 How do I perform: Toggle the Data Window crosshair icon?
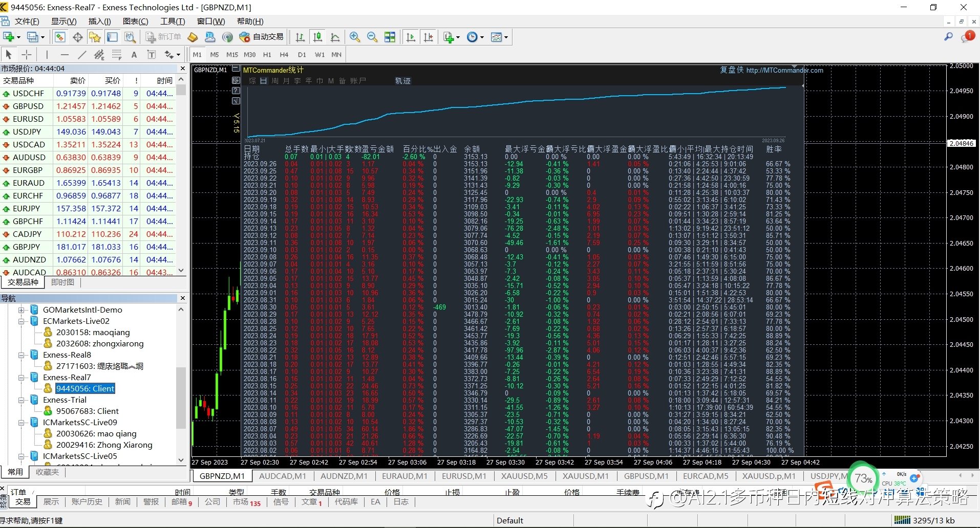[x=77, y=37]
